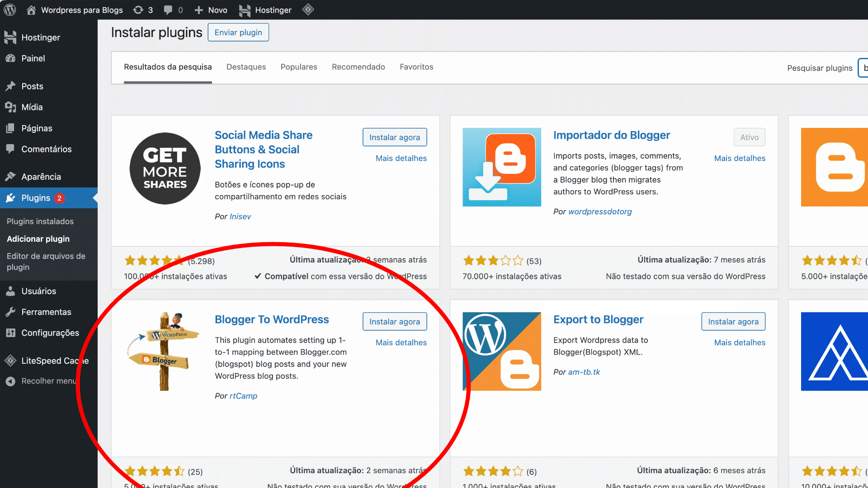Open Mais detalhes for Export to Blogger
The image size is (868, 488).
point(740,343)
